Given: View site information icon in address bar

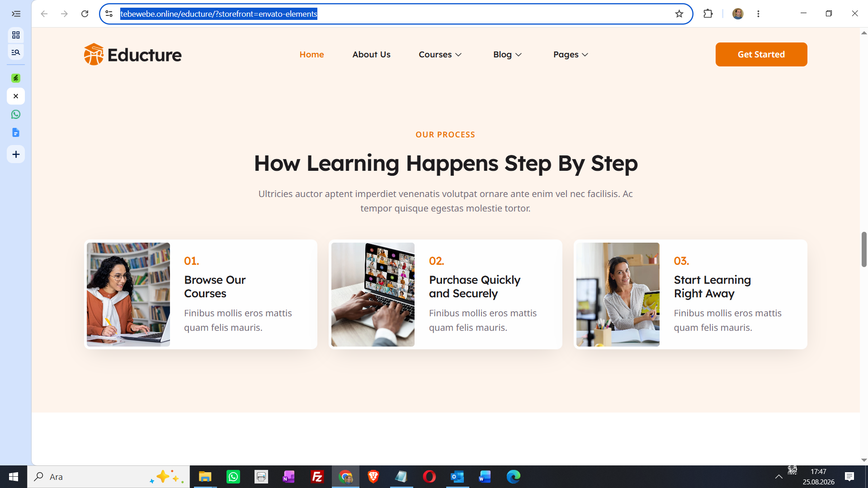Looking at the screenshot, I should coord(109,14).
